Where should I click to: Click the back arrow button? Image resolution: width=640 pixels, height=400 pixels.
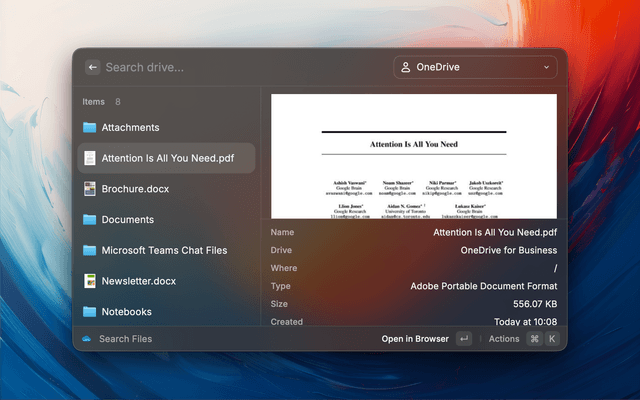[x=92, y=67]
